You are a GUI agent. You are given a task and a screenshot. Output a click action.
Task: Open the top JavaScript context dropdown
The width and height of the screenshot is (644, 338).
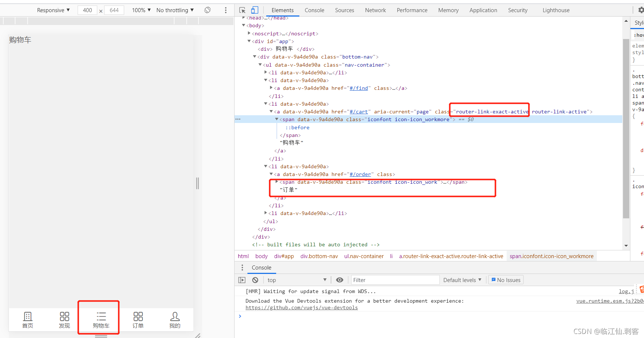(x=297, y=280)
